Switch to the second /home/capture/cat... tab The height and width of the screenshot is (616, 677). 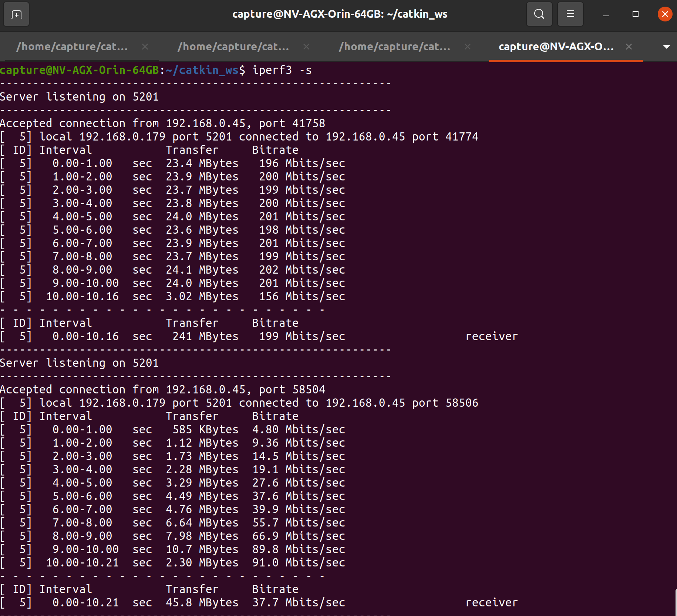pos(232,47)
